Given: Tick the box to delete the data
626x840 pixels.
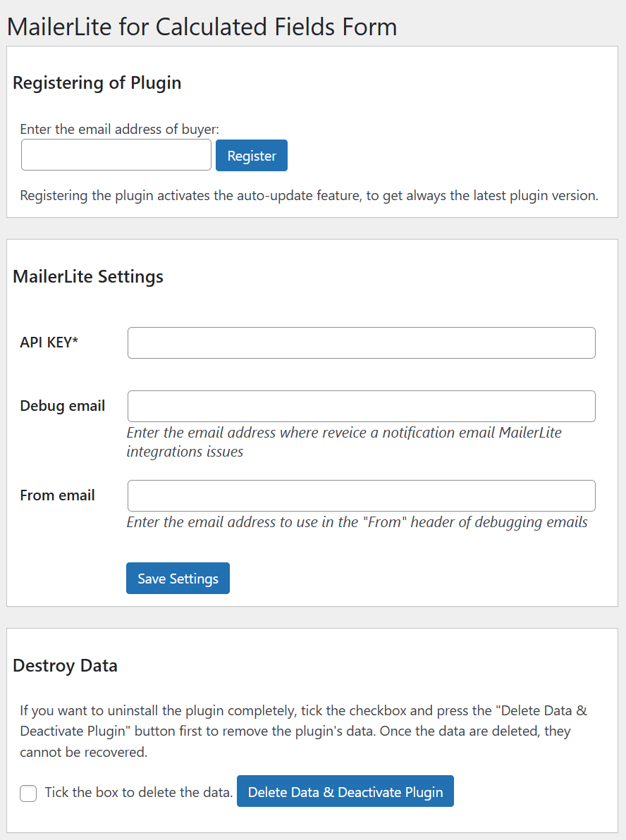Looking at the screenshot, I should [28, 793].
